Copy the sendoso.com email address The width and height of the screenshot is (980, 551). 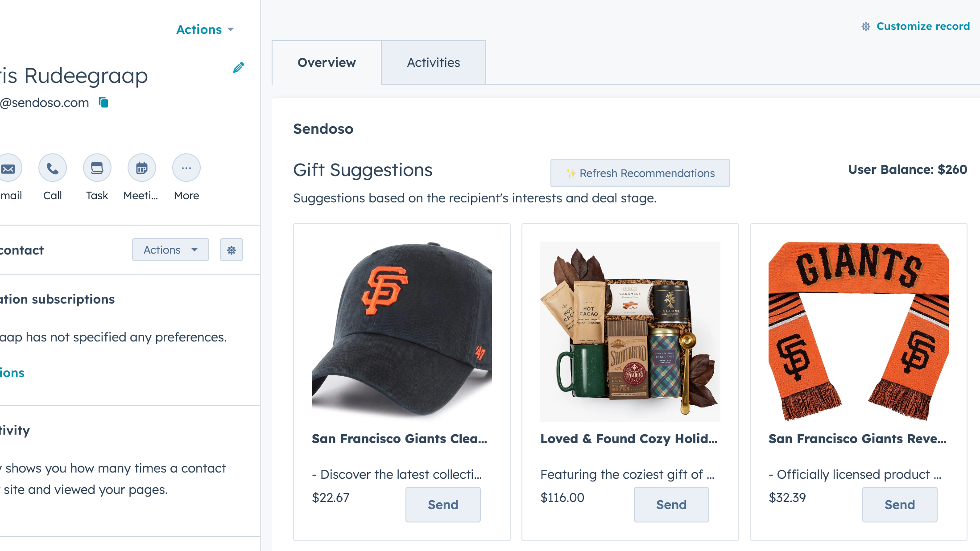[103, 103]
